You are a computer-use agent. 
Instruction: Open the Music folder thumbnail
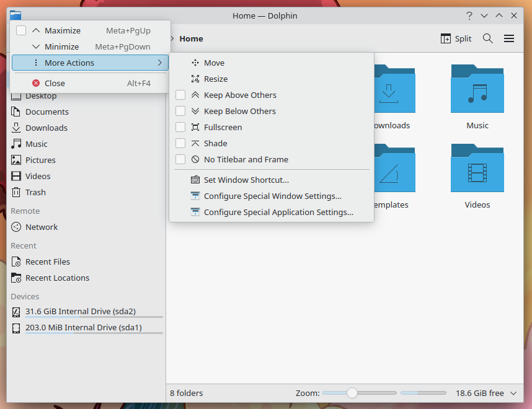(x=477, y=89)
